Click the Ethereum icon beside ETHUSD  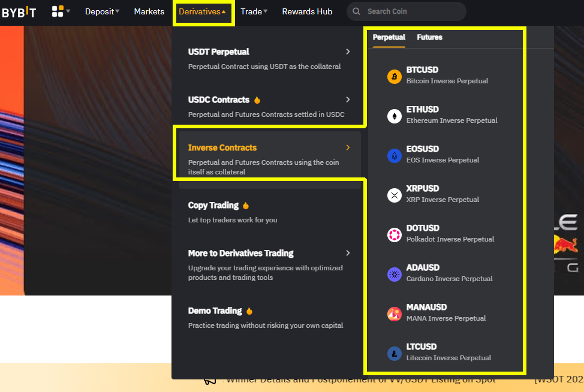click(394, 116)
